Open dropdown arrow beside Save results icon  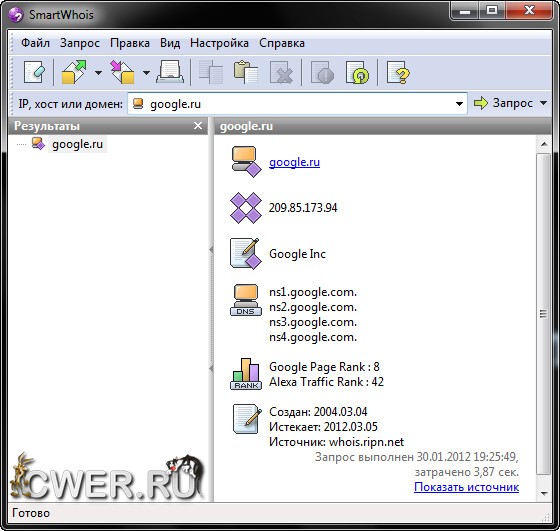146,73
